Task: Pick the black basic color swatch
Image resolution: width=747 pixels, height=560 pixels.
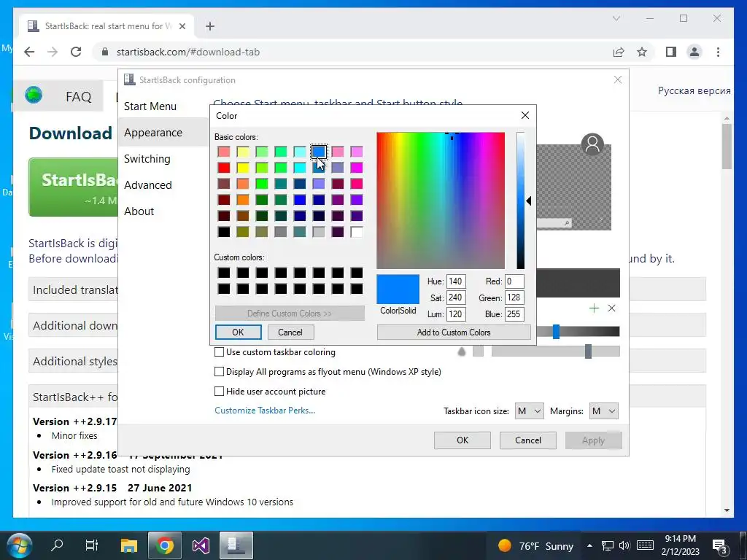Action: (224, 231)
